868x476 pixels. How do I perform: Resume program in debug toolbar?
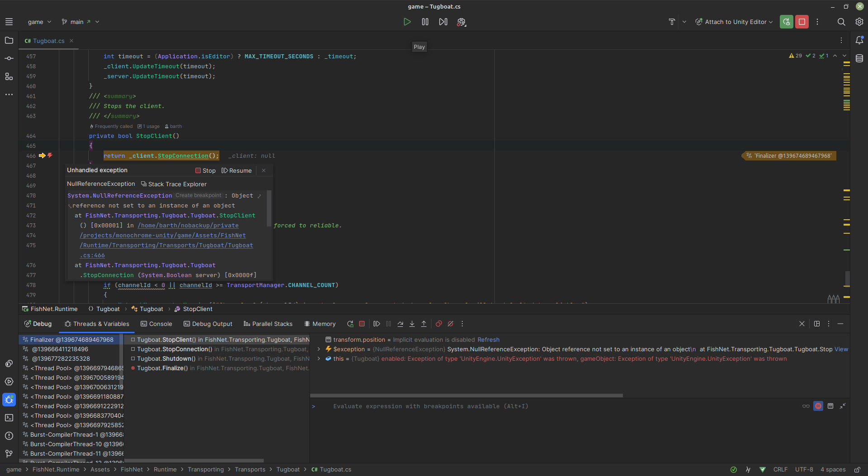376,324
